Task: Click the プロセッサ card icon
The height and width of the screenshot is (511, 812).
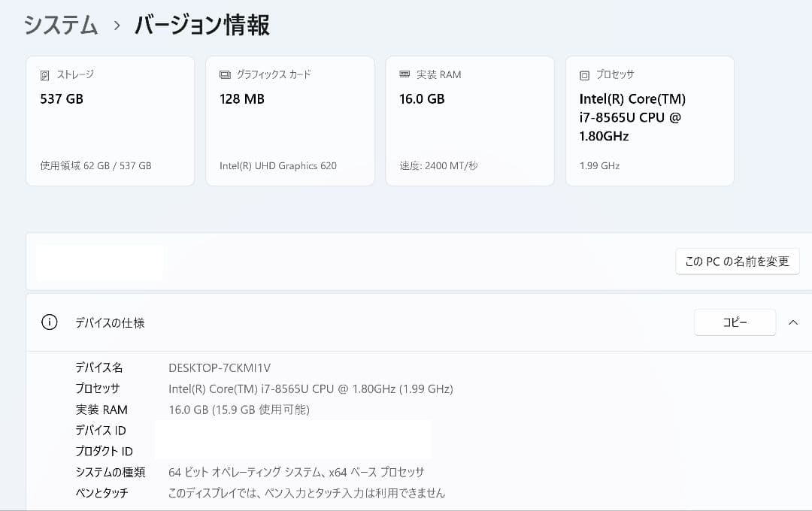Action: 583,74
